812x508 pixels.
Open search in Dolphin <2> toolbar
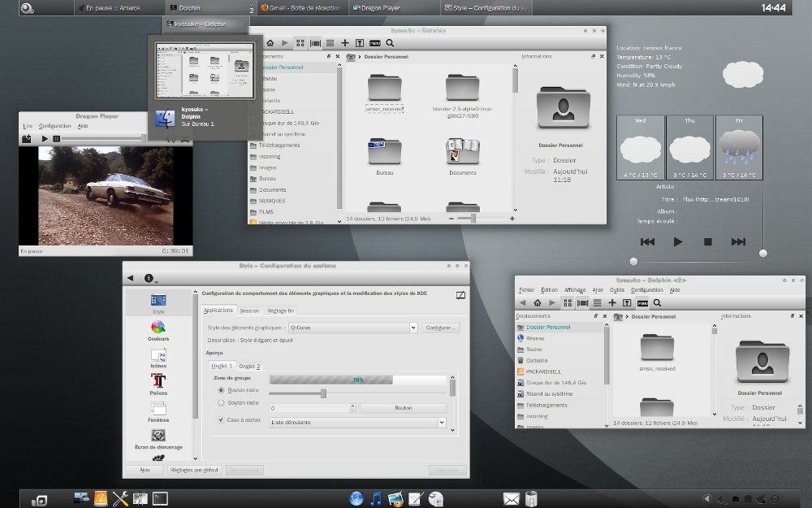coord(657,302)
